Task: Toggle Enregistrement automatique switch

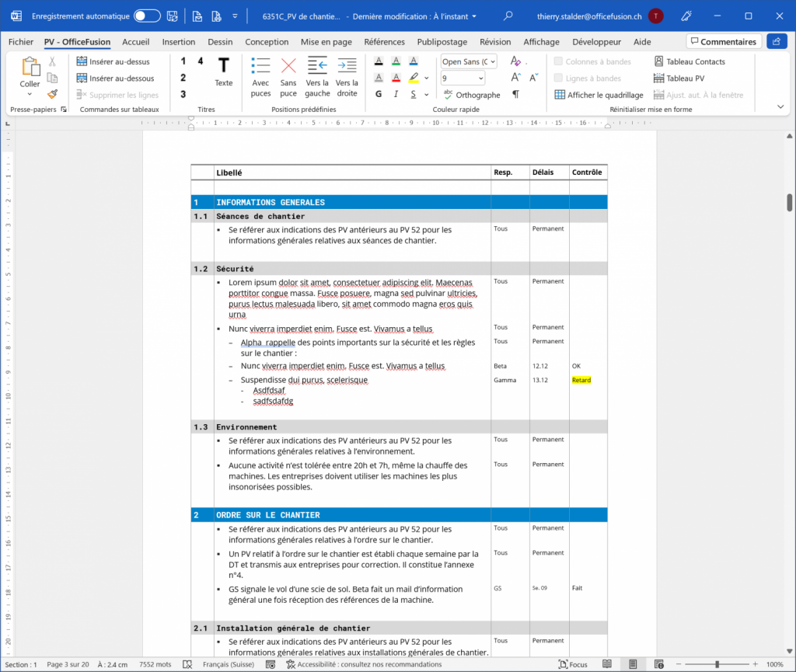Action: [147, 16]
